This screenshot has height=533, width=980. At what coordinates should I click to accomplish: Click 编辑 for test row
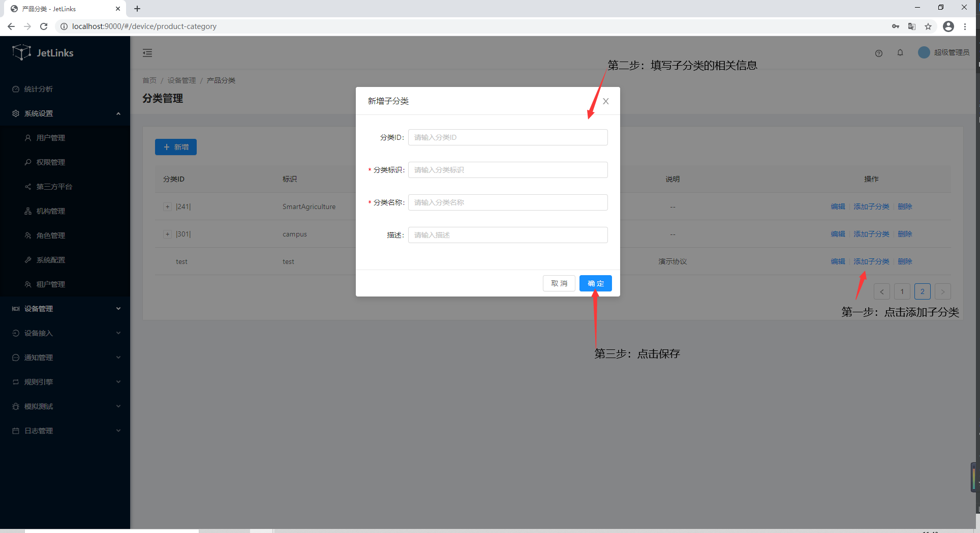(838, 261)
